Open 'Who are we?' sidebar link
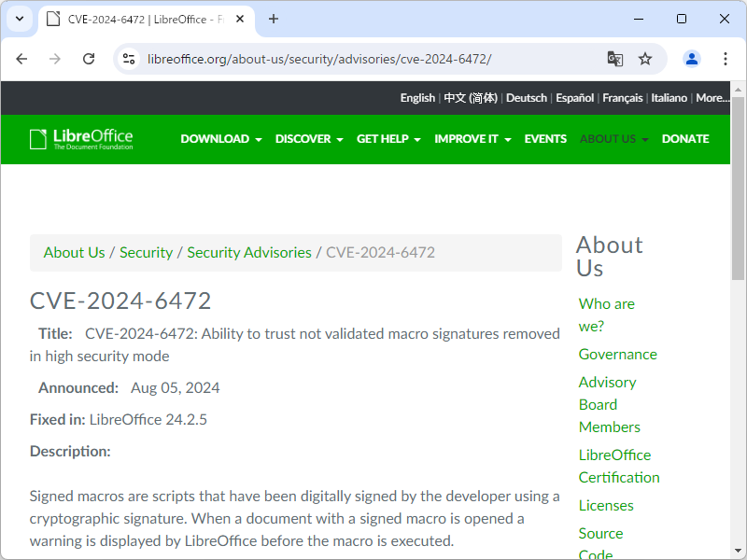747x560 pixels. [606, 315]
